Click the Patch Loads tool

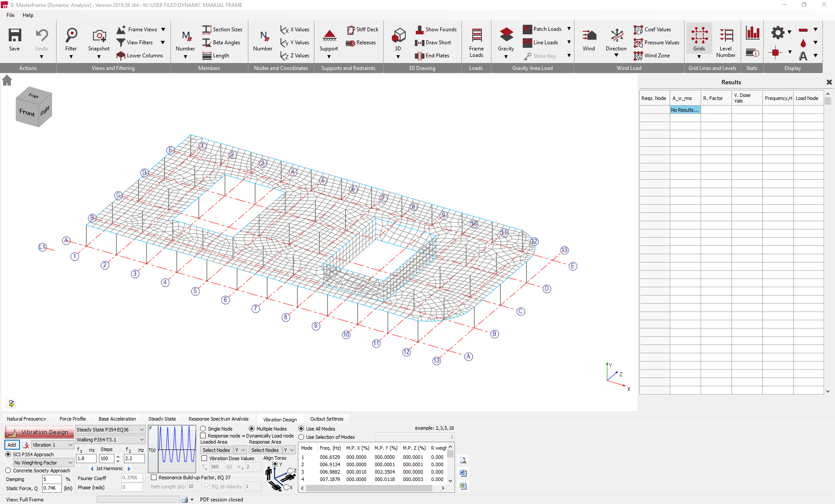542,29
